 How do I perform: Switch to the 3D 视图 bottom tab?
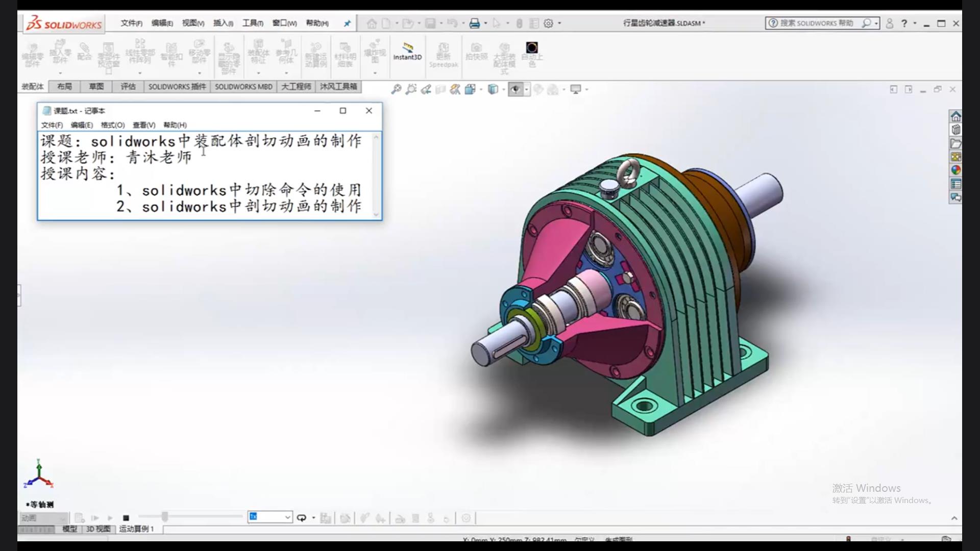(x=98, y=529)
